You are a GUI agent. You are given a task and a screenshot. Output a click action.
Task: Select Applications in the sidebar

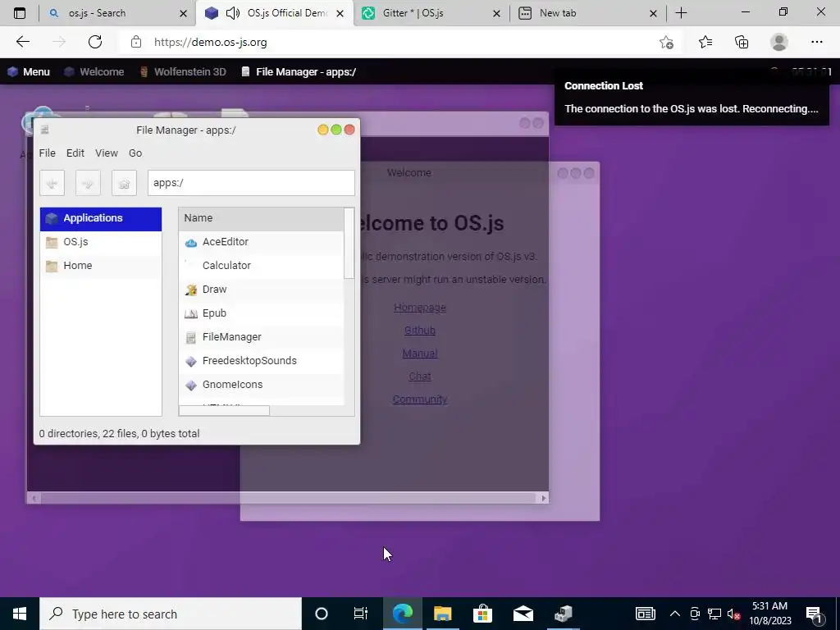pos(101,218)
